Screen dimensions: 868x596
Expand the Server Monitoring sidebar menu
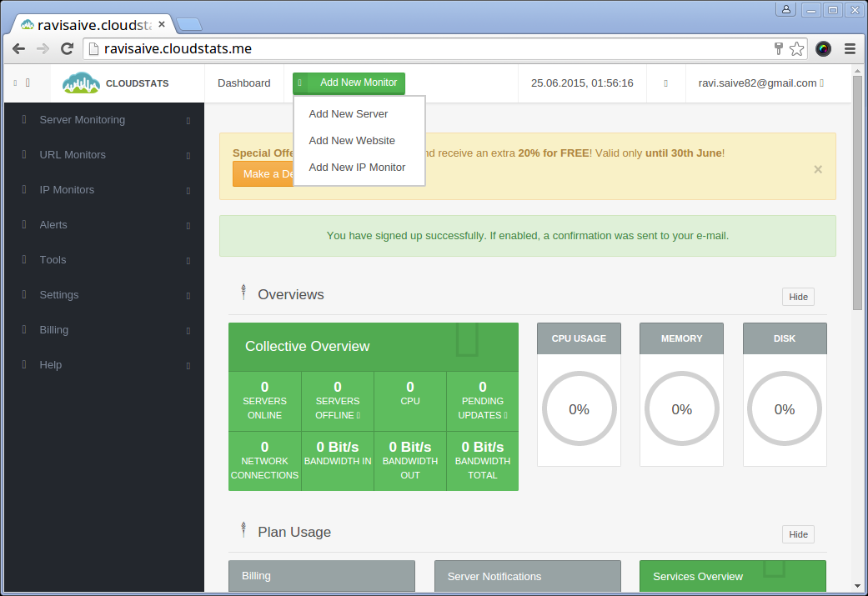coord(82,120)
